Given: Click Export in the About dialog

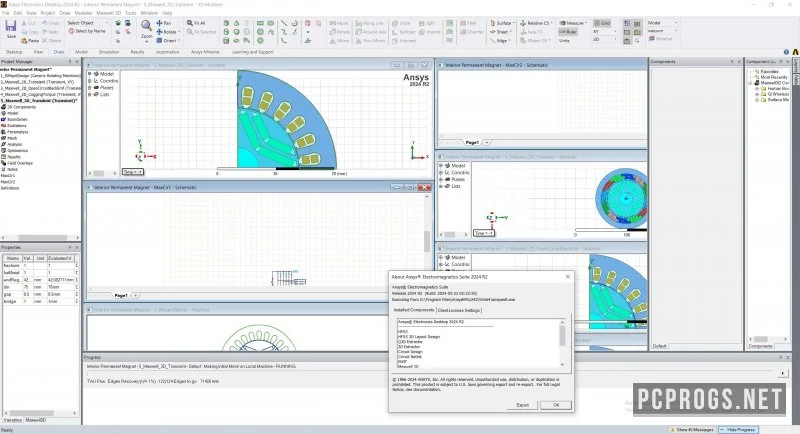Looking at the screenshot, I should (x=522, y=405).
